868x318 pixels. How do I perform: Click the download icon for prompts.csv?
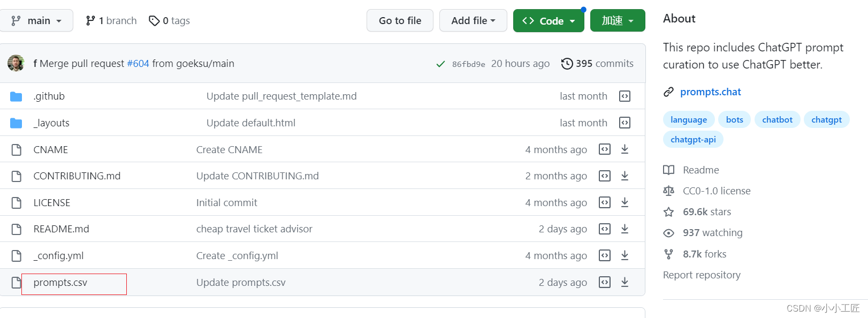pyautogui.click(x=625, y=282)
